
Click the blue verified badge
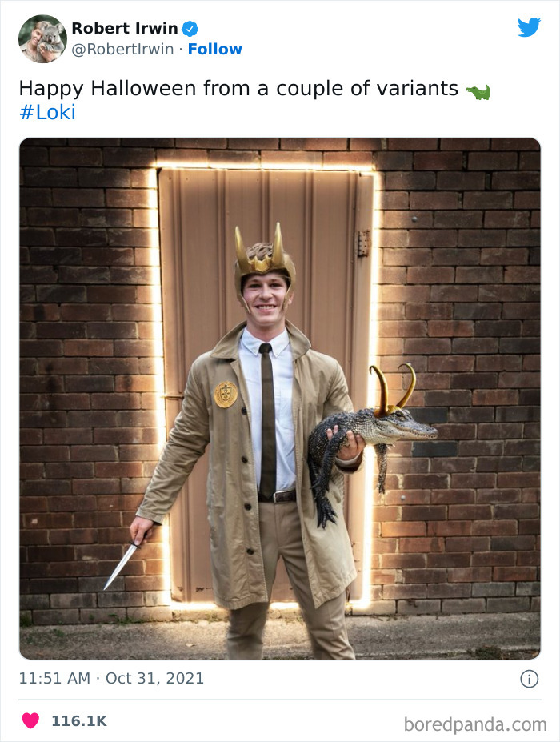click(190, 29)
